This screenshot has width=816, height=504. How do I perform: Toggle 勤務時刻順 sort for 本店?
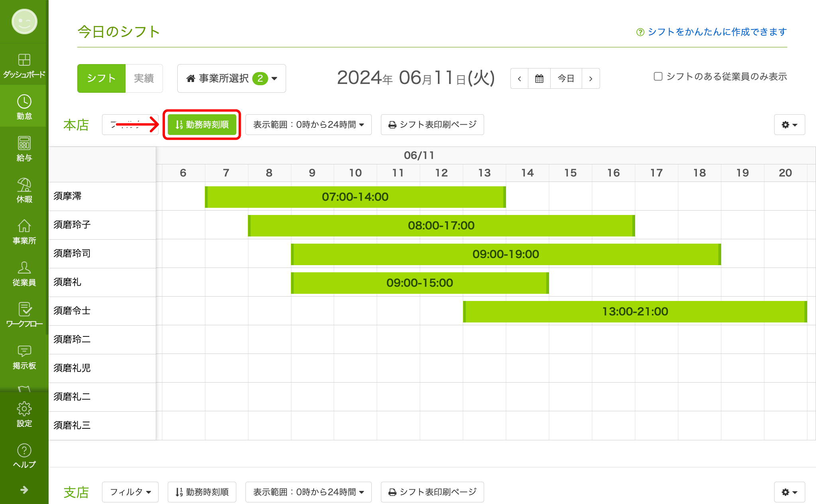pos(202,125)
